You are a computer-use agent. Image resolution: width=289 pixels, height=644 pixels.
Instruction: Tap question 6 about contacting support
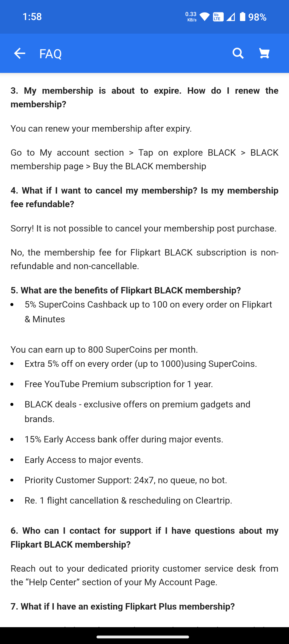pos(144,537)
